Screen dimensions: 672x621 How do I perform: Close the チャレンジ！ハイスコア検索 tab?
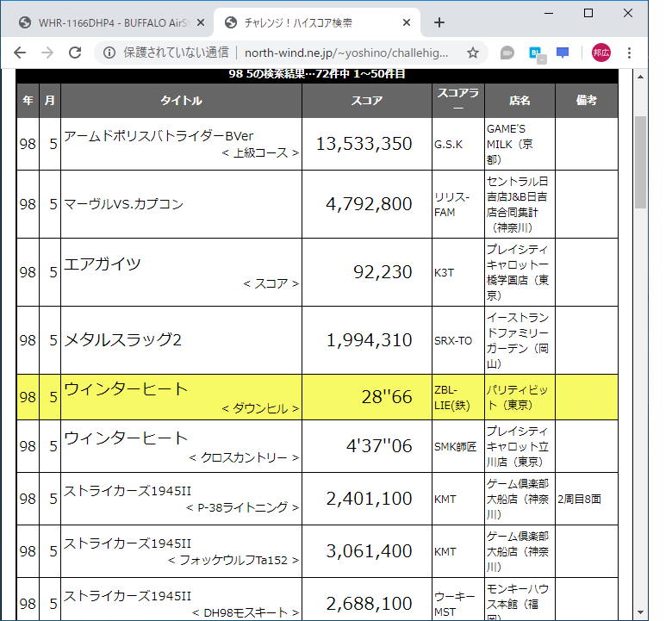tap(407, 22)
